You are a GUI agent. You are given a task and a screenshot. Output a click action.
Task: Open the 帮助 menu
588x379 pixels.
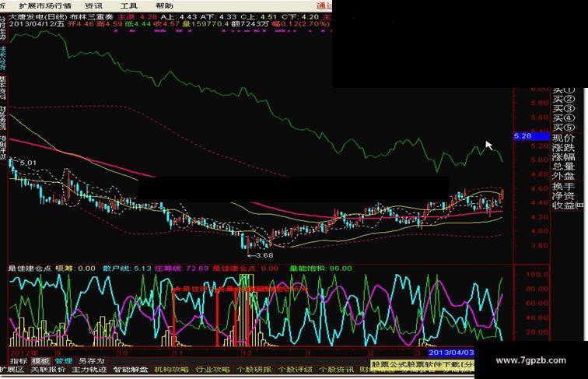[164, 6]
